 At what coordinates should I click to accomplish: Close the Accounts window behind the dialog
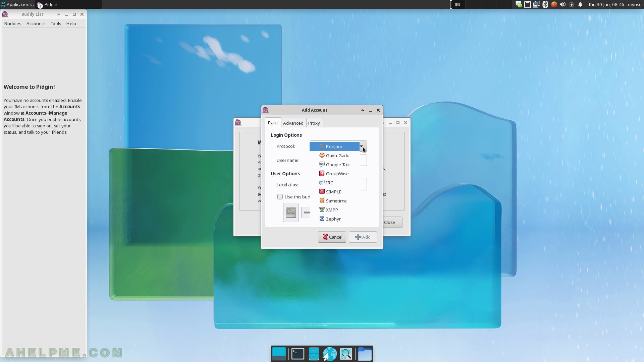click(x=406, y=122)
